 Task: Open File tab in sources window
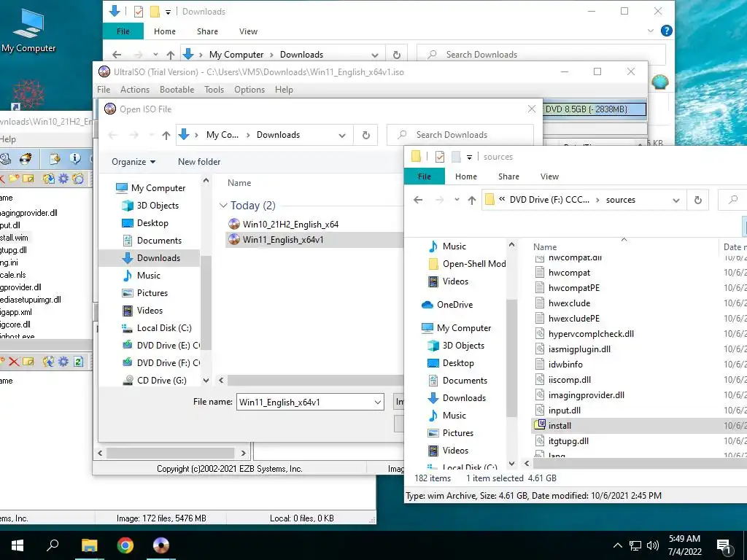(425, 176)
